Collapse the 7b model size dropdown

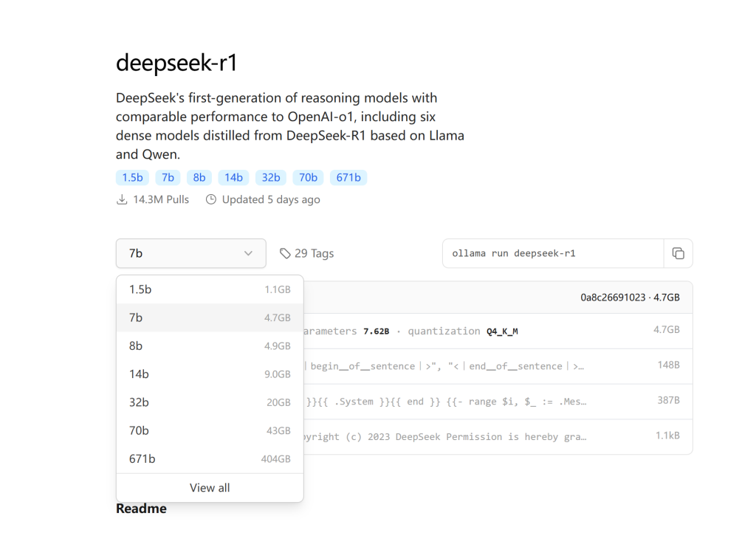point(190,253)
